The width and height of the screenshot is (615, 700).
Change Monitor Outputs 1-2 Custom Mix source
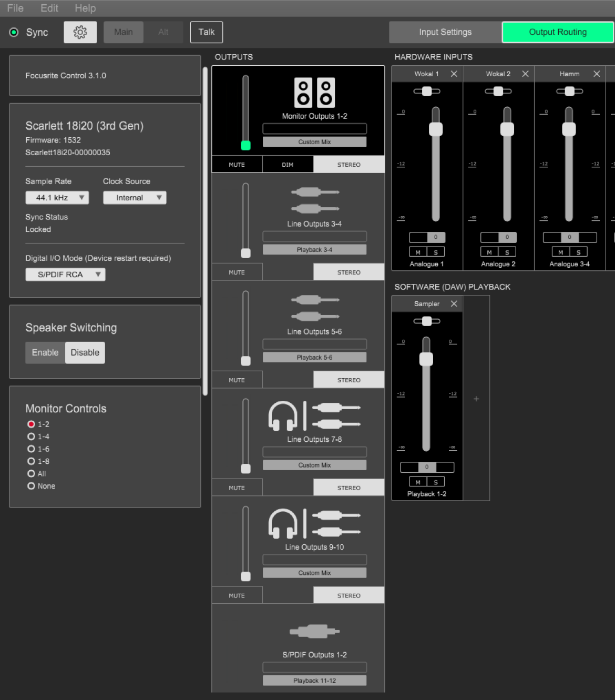pos(314,142)
